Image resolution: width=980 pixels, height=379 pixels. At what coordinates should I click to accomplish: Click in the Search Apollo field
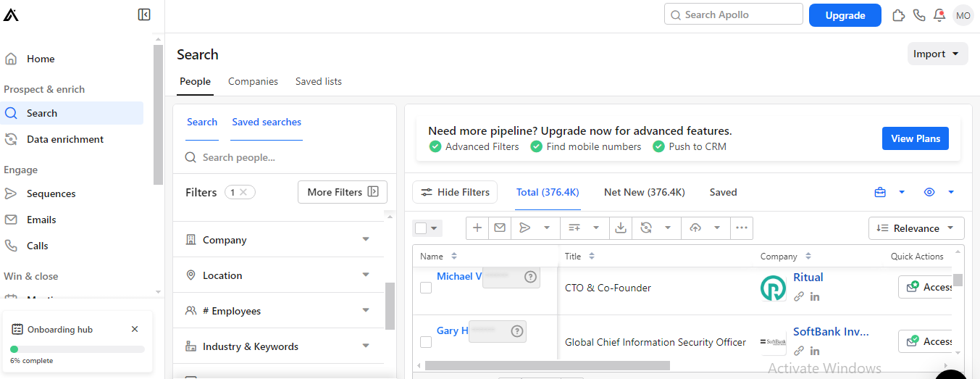(734, 14)
